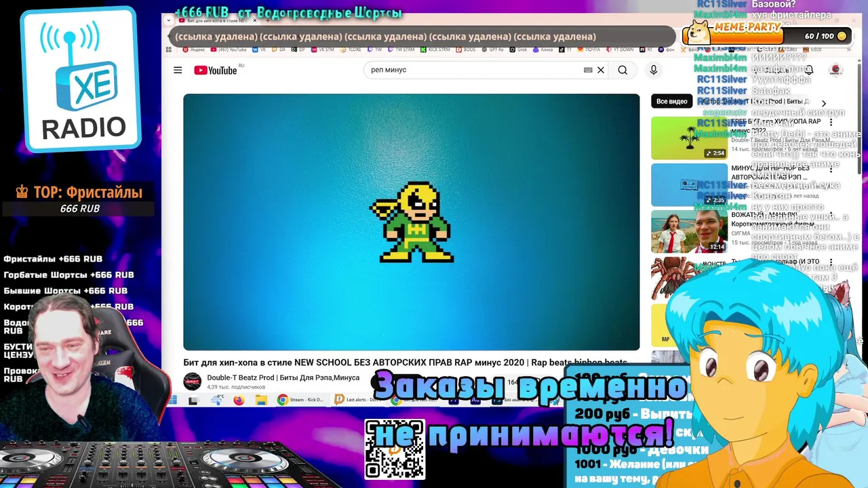
Task: Switch to the "Last alerts" taskbar window
Action: point(357,400)
